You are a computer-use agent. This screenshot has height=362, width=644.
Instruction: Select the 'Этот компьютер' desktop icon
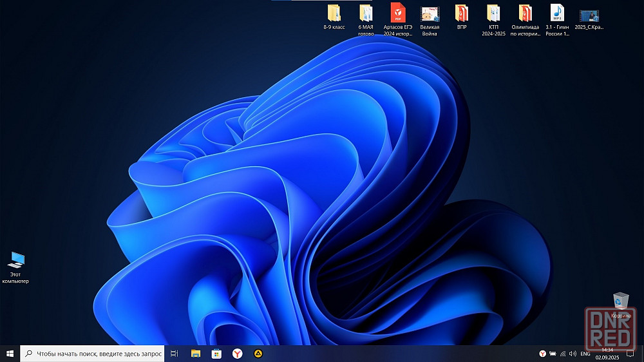tap(15, 261)
